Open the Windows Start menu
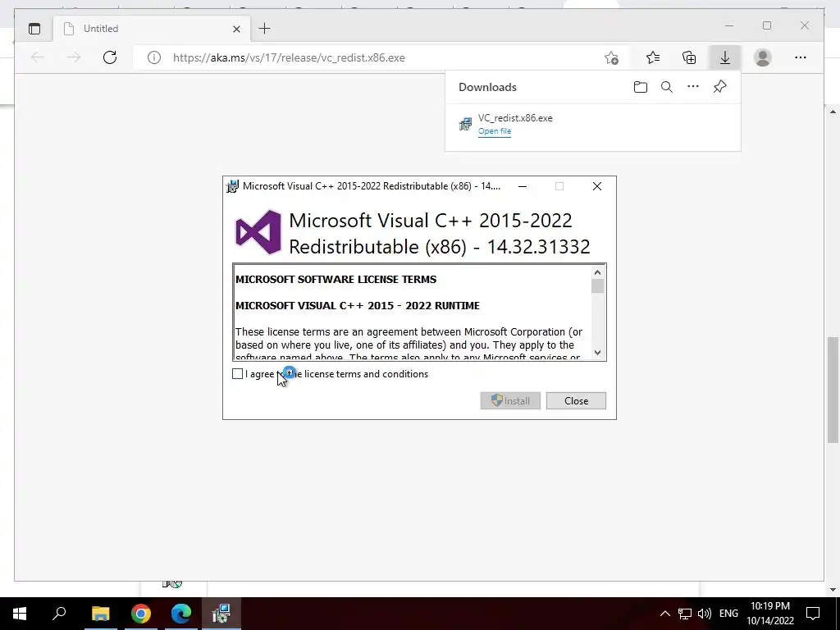 click(x=20, y=614)
